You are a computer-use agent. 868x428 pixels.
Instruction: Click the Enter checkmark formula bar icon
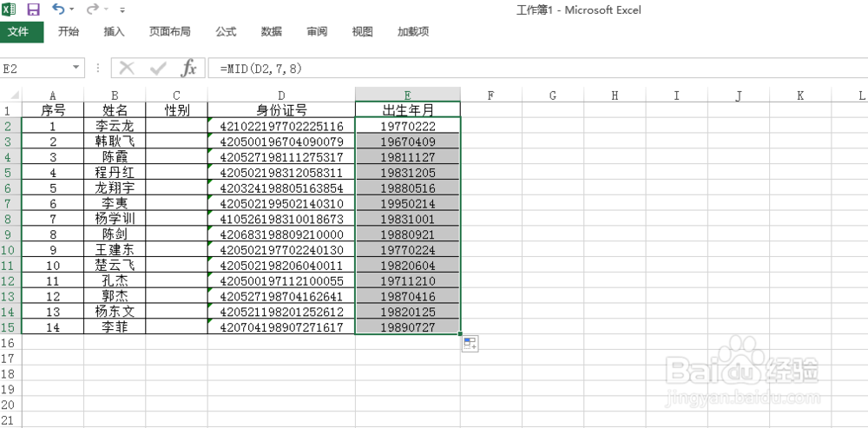[x=158, y=68]
